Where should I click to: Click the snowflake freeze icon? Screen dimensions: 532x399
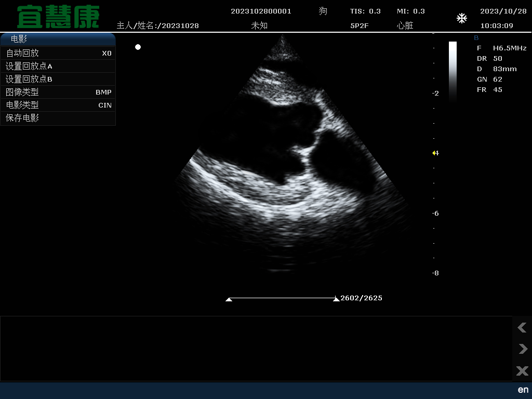461,19
